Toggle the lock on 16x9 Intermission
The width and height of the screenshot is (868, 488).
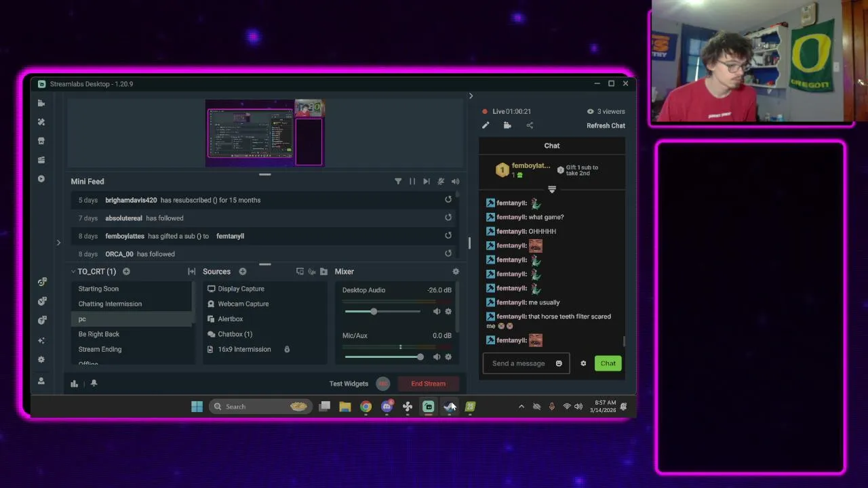coord(287,349)
